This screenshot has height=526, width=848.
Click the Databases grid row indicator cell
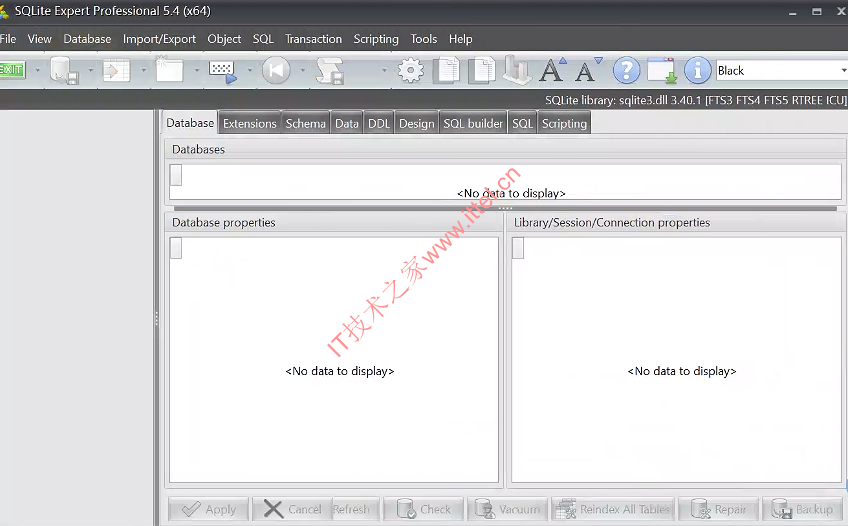pos(176,175)
